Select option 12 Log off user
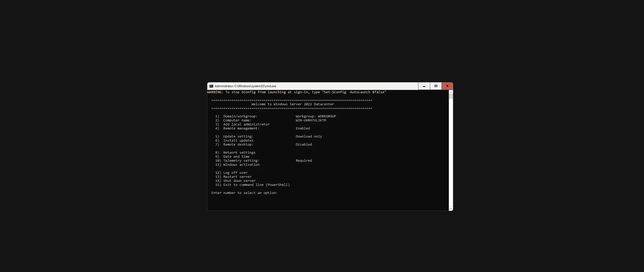The image size is (644, 272). (x=231, y=173)
